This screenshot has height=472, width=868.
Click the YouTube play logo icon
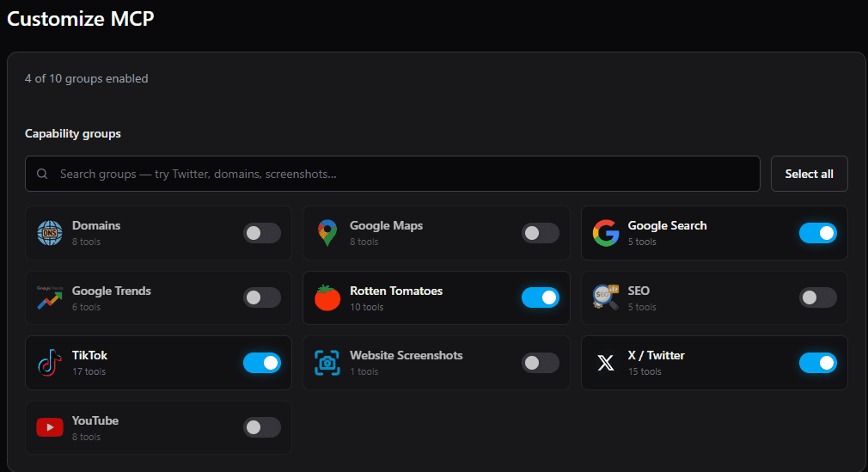[50, 427]
